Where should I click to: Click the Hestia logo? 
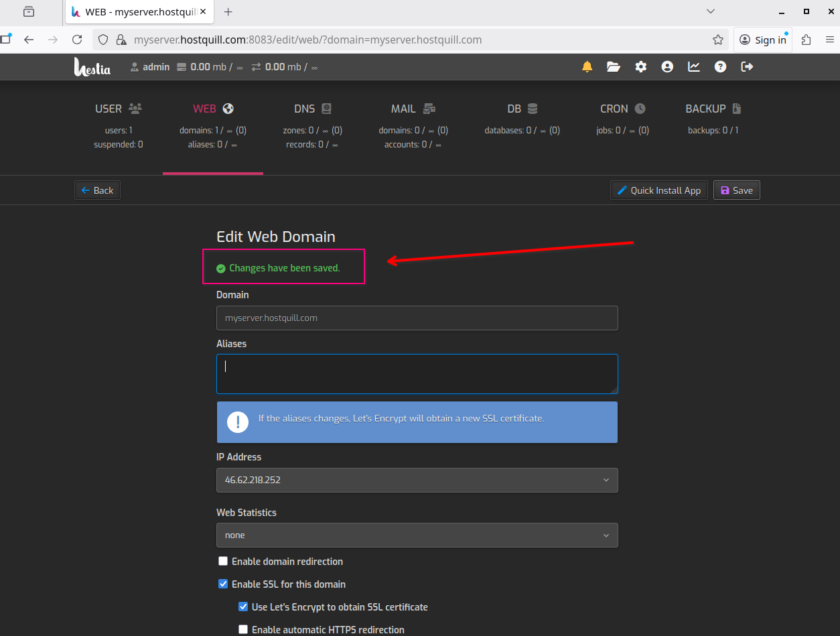pos(92,67)
